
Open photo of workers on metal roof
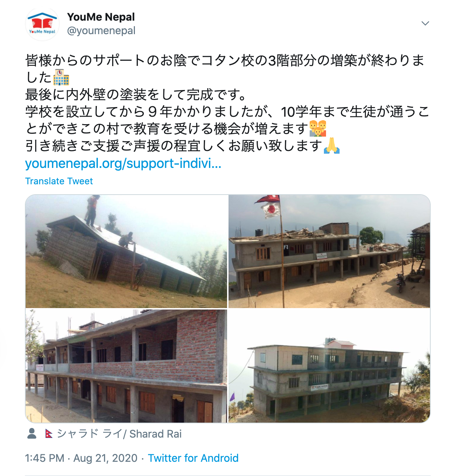126,251
